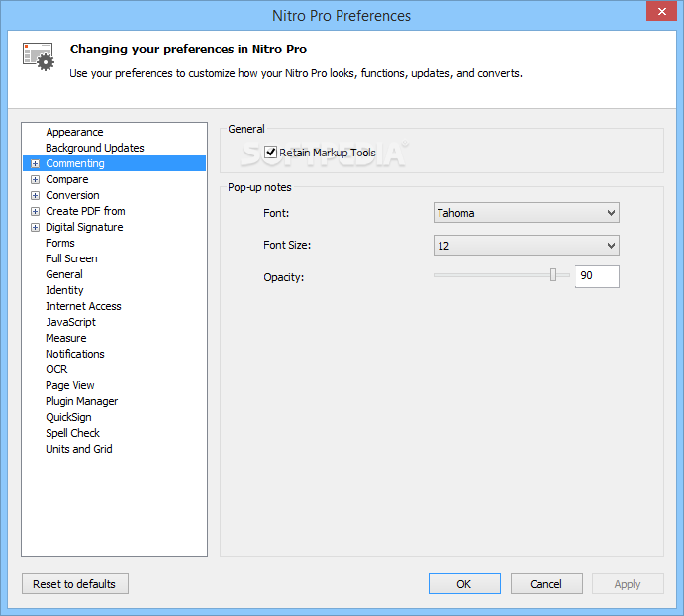The height and width of the screenshot is (616, 684).
Task: Click the preferences gear icon in header
Action: (x=39, y=55)
